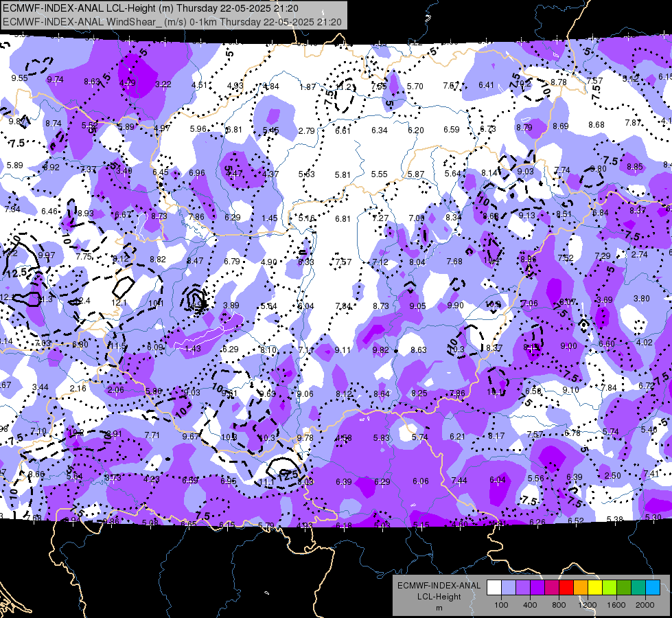Pick the bright blue swatch above 2000

(x=653, y=588)
